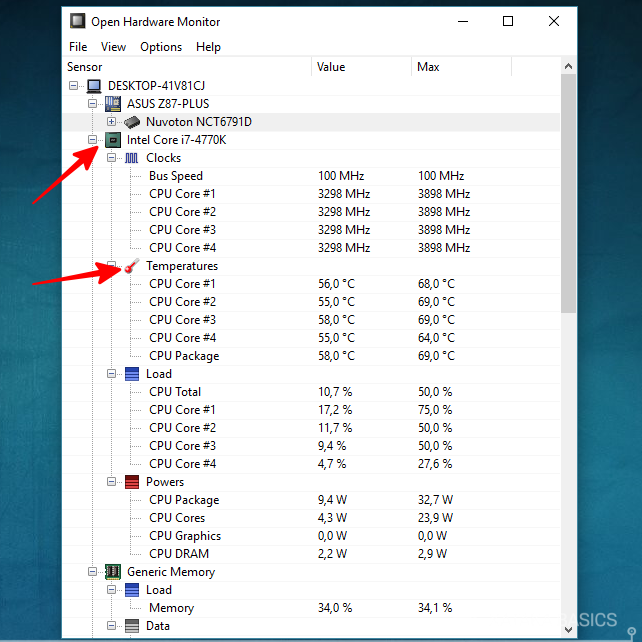The width and height of the screenshot is (642, 642).
Task: Click the blue Load icon under Generic Memory
Action: pos(132,590)
